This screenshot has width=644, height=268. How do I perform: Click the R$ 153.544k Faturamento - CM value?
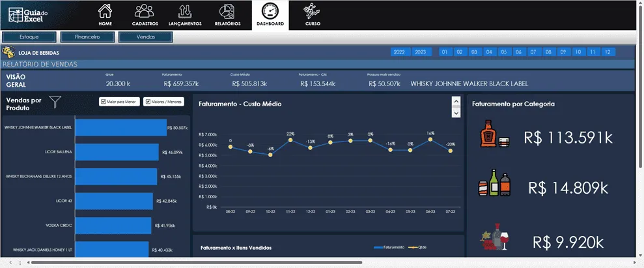point(318,83)
